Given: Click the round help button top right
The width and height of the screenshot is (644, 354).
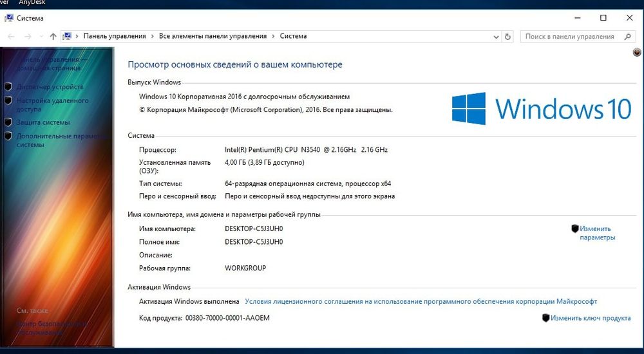Looking at the screenshot, I should point(637,52).
